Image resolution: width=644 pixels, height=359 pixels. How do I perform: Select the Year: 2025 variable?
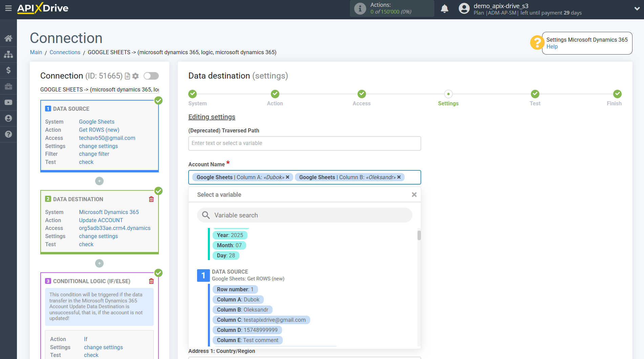click(x=230, y=235)
